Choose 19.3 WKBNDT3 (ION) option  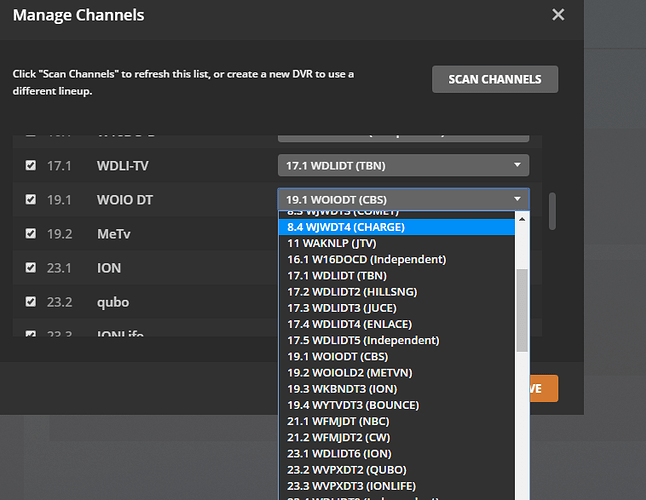397,389
